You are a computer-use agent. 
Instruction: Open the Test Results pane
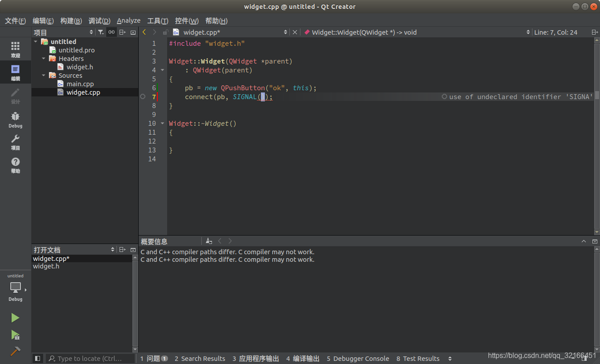(x=418, y=358)
